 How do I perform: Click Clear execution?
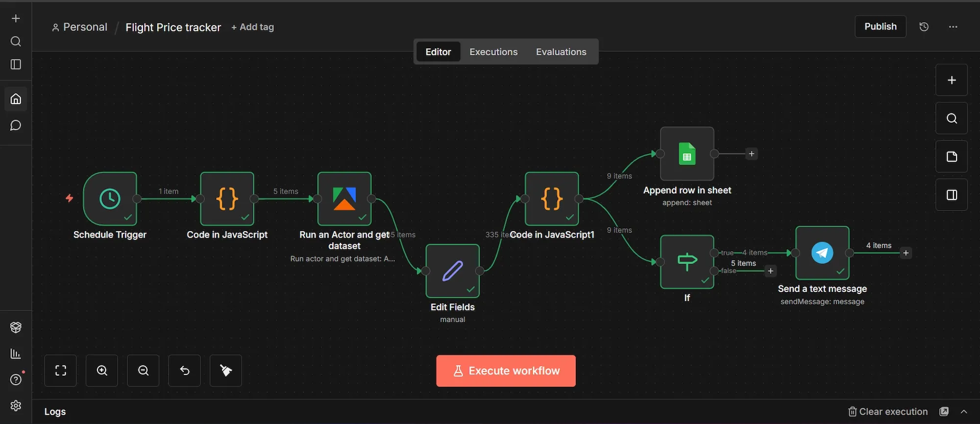(888, 412)
